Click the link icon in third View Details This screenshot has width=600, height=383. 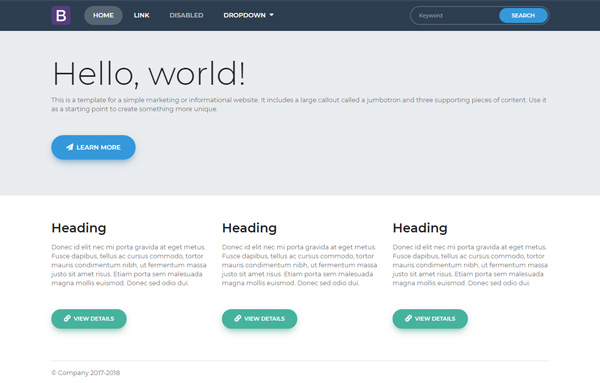coord(409,318)
